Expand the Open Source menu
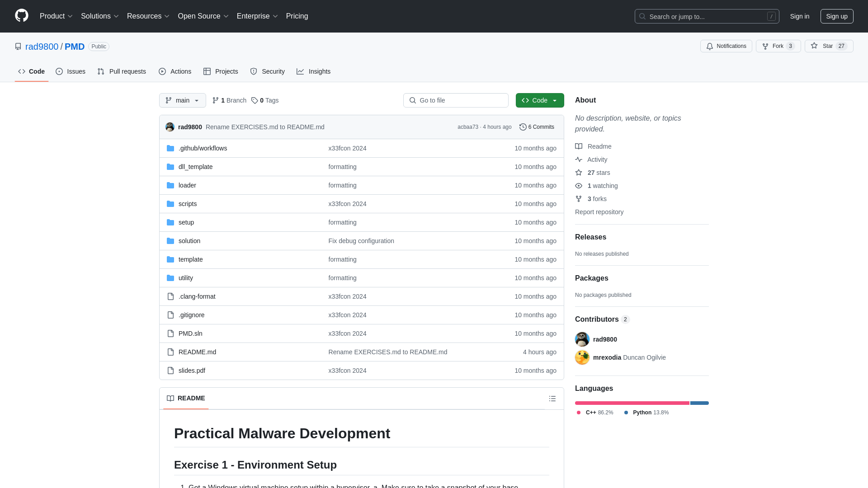The image size is (868, 488). 203,16
